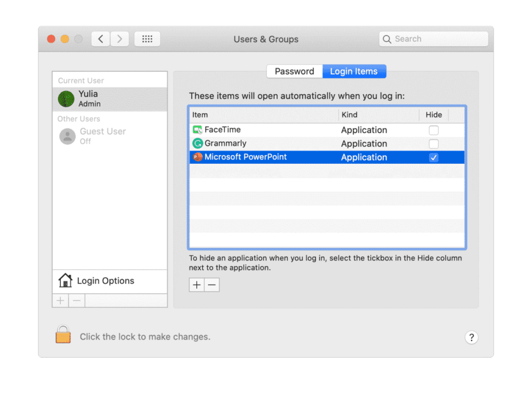Click Application kind in FaceTime row
Screen dimensions: 532x408
[364, 130]
